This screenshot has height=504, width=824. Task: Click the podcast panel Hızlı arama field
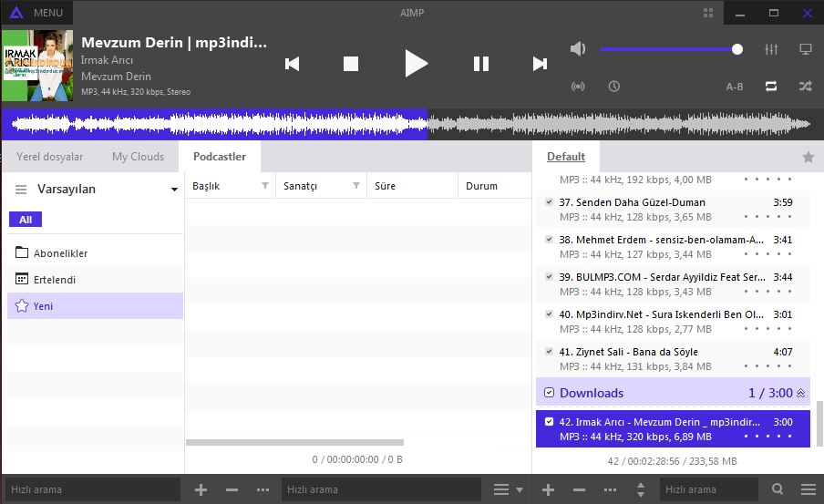click(381, 489)
